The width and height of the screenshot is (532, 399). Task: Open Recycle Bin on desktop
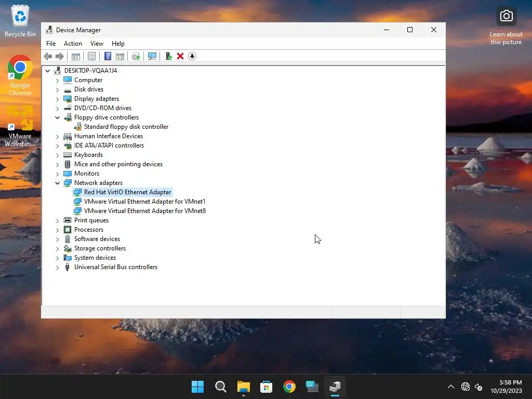[20, 21]
